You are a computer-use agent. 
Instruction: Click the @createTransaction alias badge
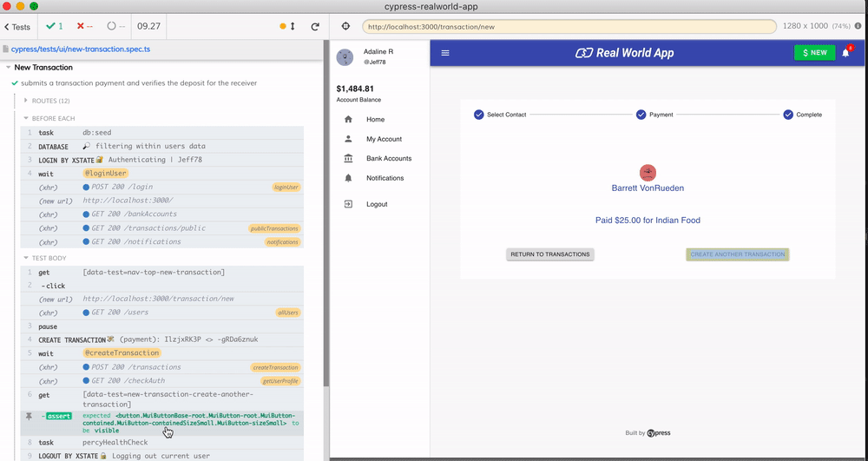122,353
